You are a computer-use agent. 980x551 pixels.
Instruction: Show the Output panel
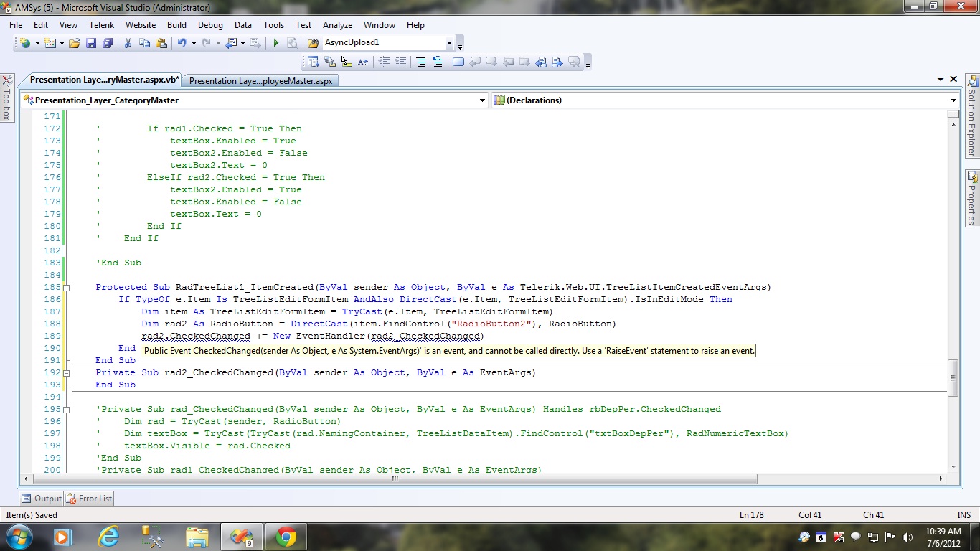pyautogui.click(x=42, y=499)
